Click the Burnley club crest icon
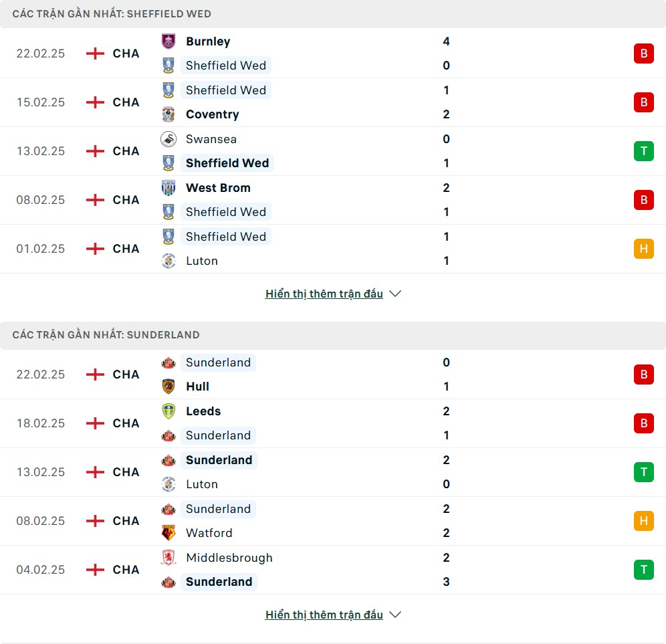Screen dimensions: 666x644 pyautogui.click(x=169, y=41)
